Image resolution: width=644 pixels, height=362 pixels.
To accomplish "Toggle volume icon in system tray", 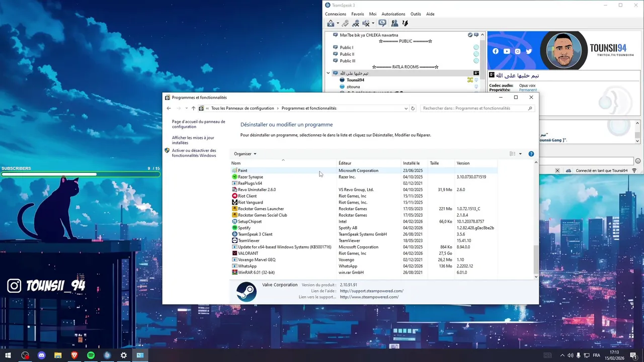I will [571, 355].
